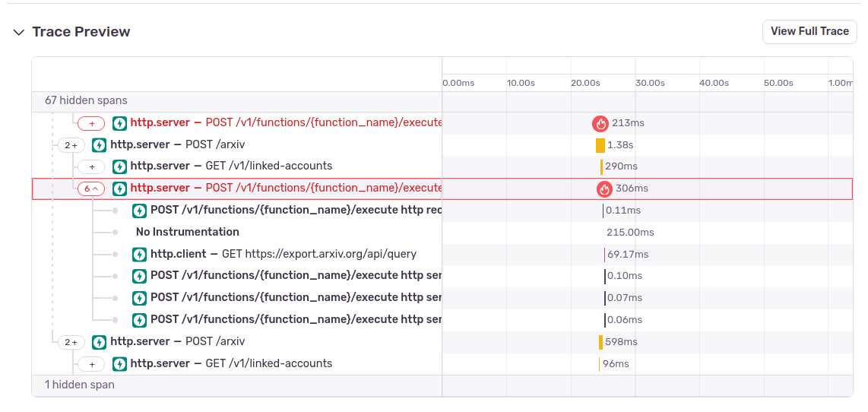Click the fire icon beside 213ms

tap(600, 123)
